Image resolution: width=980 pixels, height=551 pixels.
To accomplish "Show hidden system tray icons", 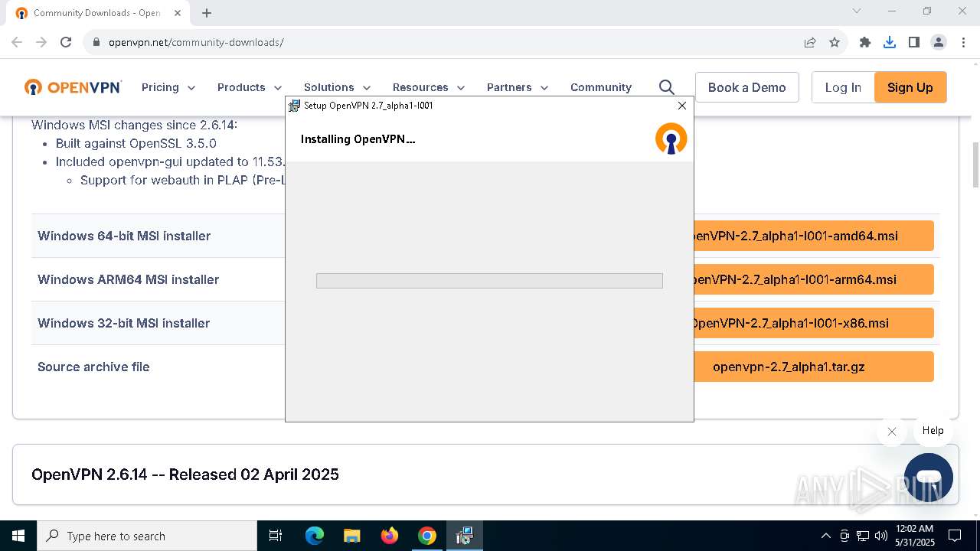I will 825,536.
